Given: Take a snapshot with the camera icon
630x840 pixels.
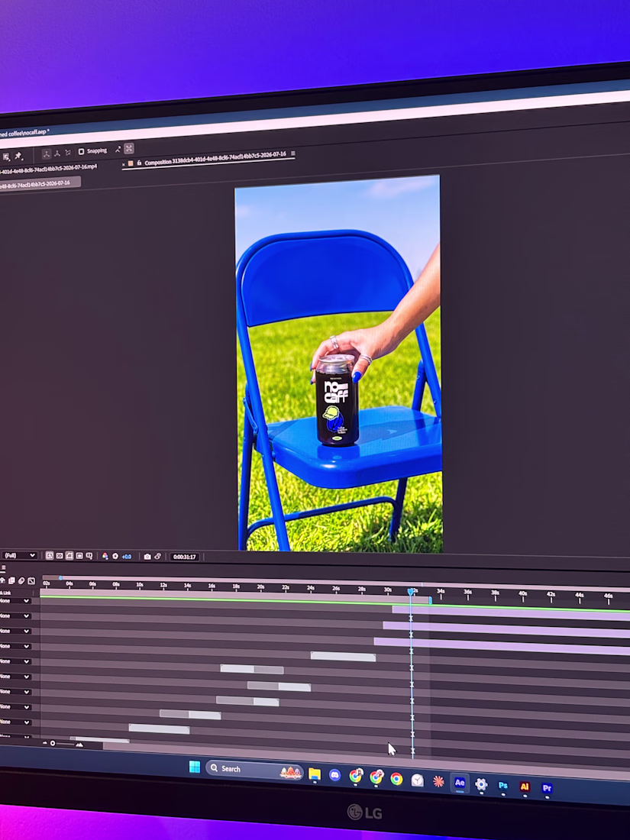Looking at the screenshot, I should tap(147, 557).
